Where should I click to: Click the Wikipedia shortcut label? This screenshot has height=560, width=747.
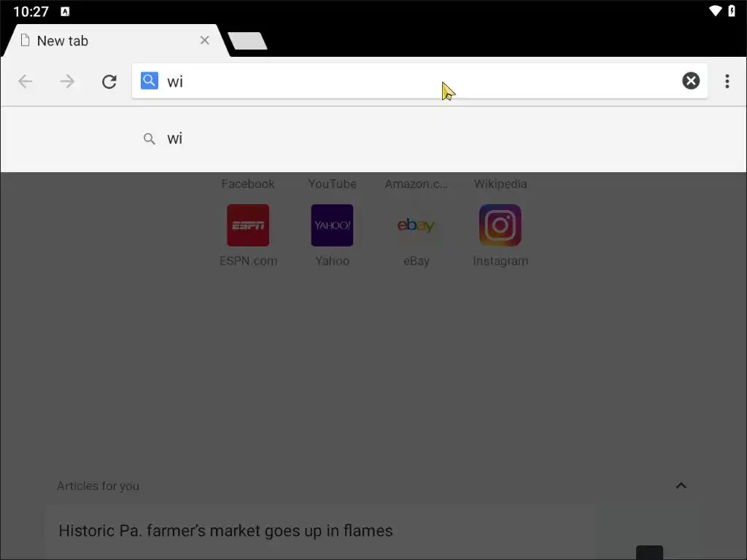[500, 184]
